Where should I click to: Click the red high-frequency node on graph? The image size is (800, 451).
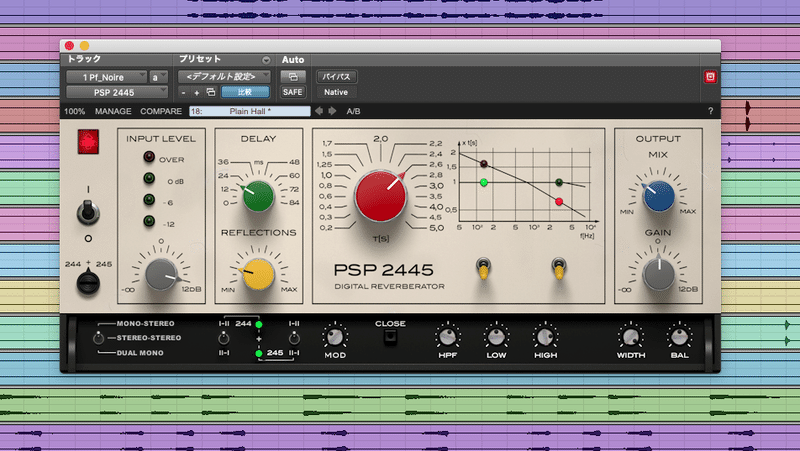pos(559,202)
